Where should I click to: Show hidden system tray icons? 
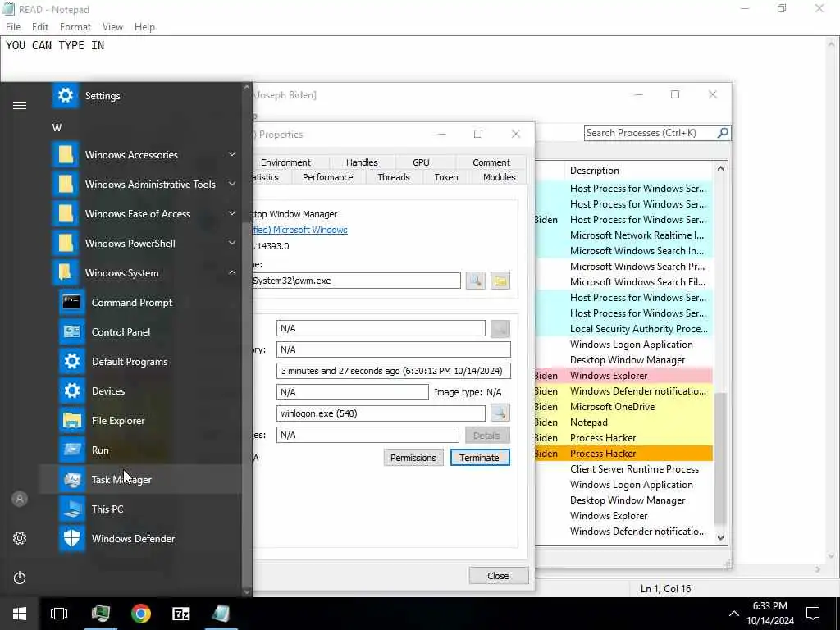[734, 614]
